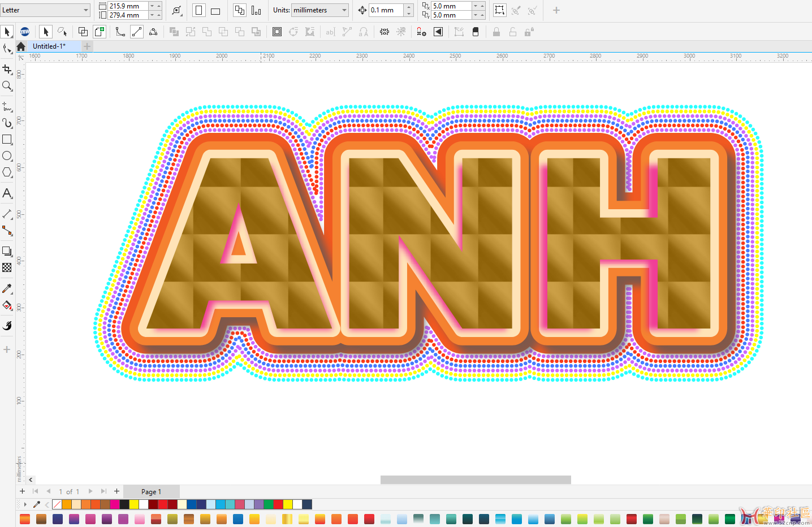Select the first orange gradient swatch
The image size is (812, 527).
pyautogui.click(x=24, y=519)
